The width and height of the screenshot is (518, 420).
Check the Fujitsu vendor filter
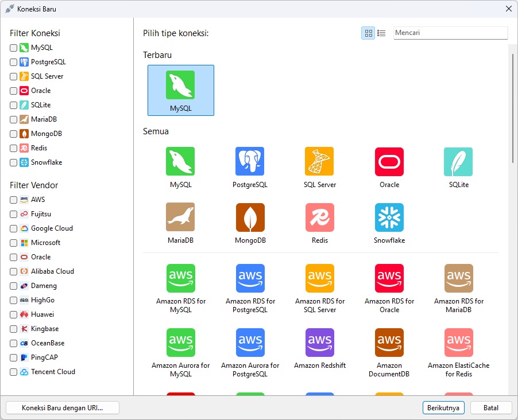(14, 214)
